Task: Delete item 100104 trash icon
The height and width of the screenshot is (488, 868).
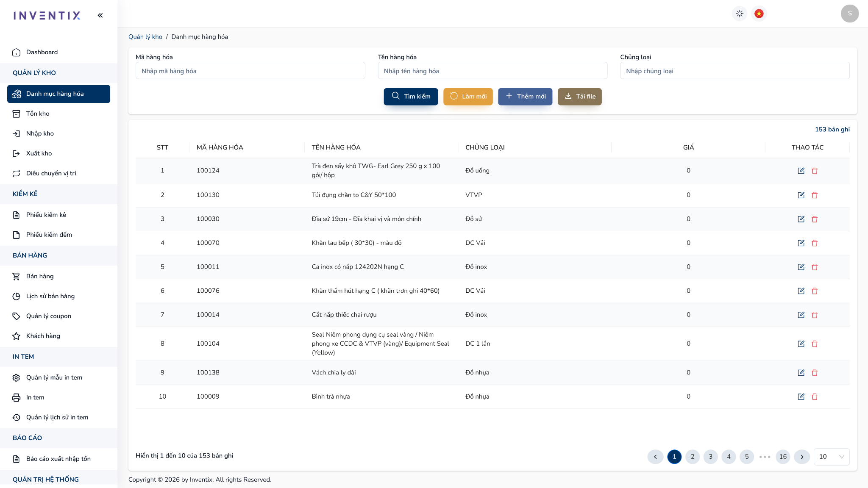Action: pos(815,344)
